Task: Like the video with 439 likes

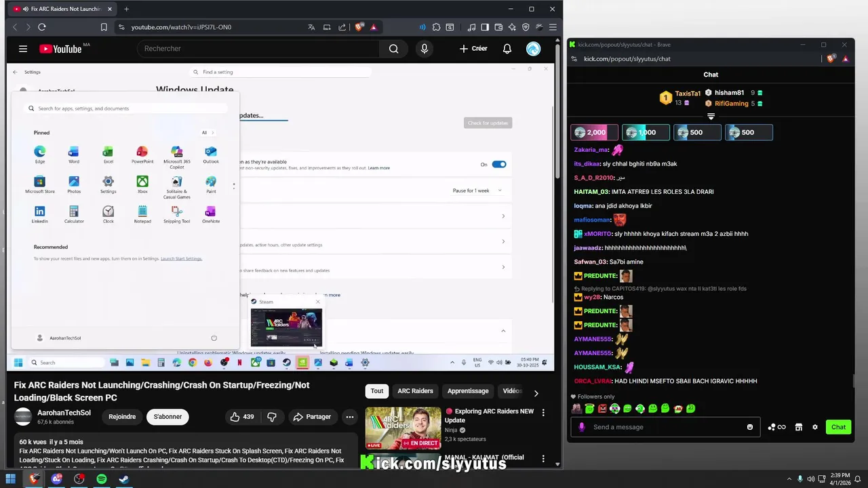Action: click(x=242, y=417)
